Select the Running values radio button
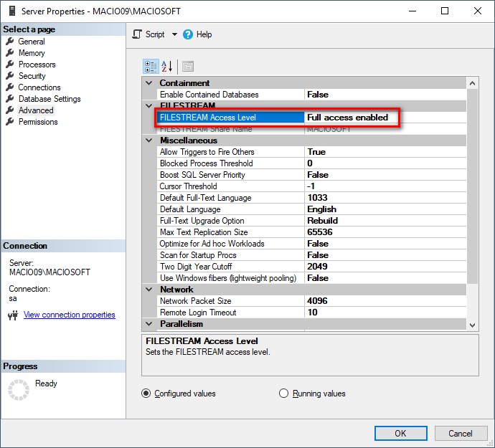Viewport: 495px width, 448px height. (283, 394)
